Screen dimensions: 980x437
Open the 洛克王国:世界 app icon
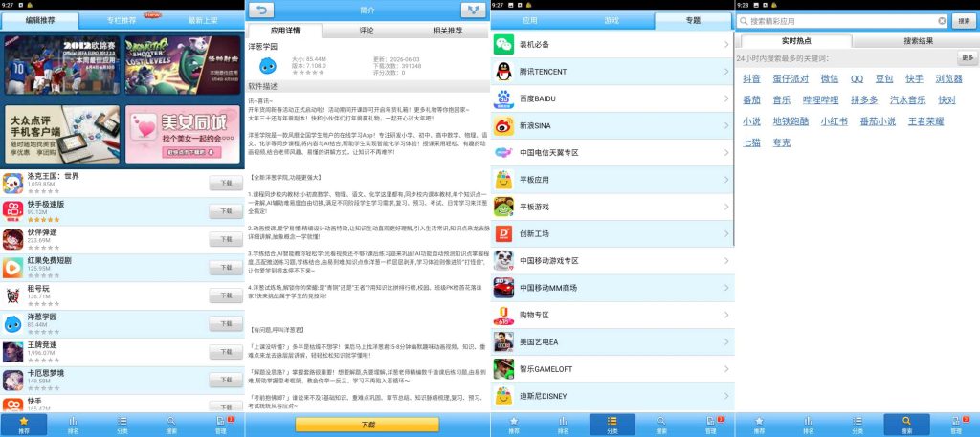13,184
